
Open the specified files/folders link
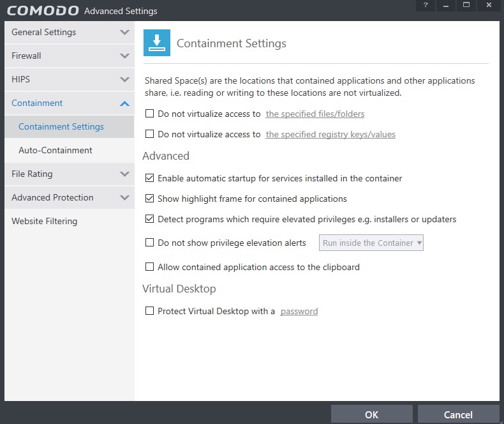(315, 114)
